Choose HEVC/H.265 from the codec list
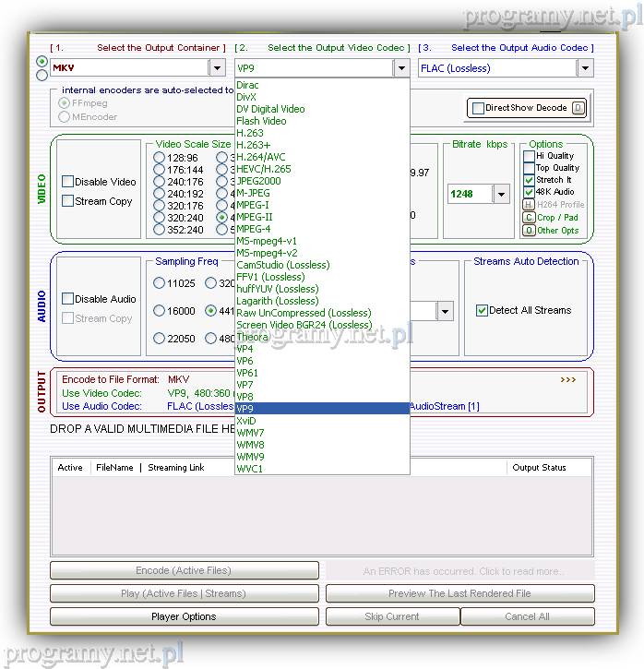Screen dimensions: 644x669 point(264,169)
